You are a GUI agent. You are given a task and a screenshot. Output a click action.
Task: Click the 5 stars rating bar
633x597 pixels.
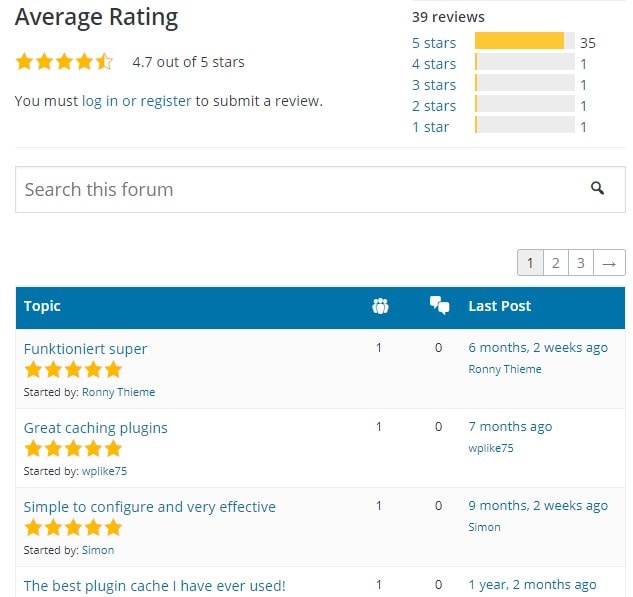click(x=525, y=41)
